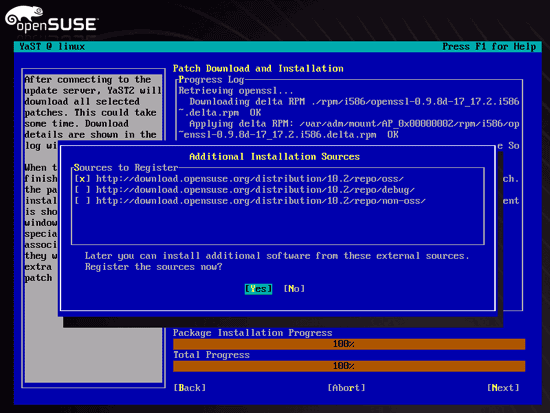
Task: Click the Total Progress bar
Action: (x=349, y=366)
